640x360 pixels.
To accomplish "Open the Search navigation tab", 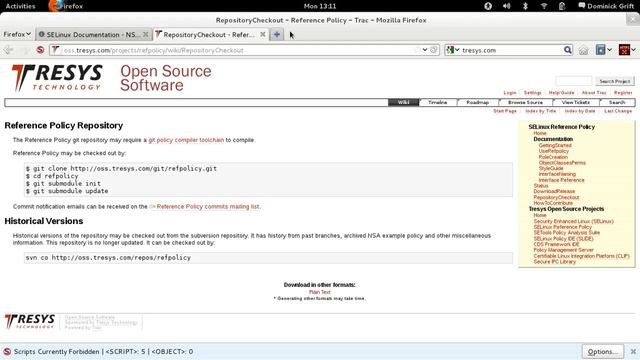I will pyautogui.click(x=617, y=102).
